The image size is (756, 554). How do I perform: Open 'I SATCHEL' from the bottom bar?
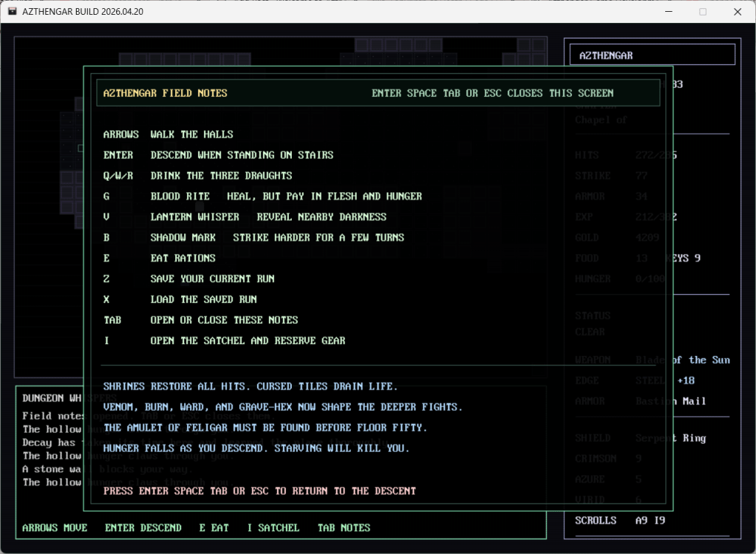(273, 528)
